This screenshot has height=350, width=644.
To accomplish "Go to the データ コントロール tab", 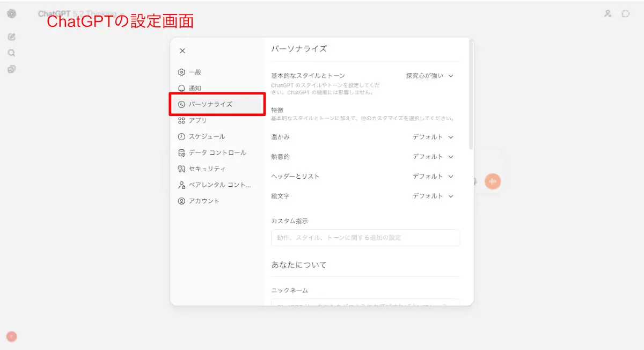I will tap(217, 152).
